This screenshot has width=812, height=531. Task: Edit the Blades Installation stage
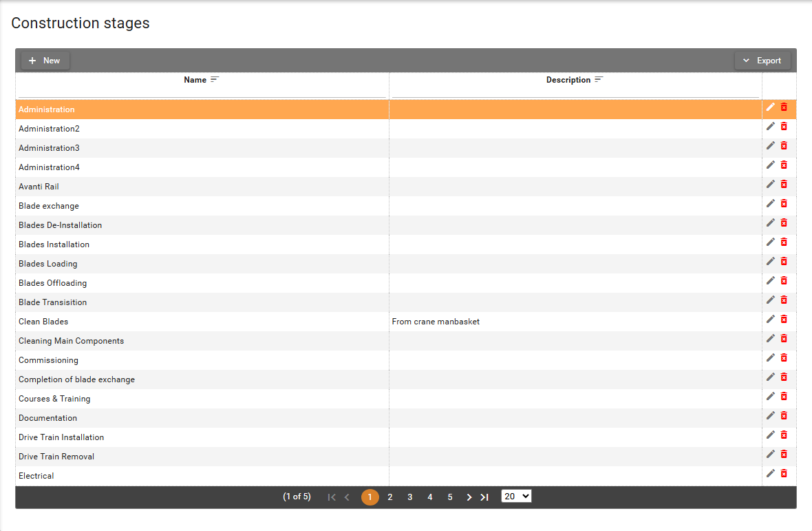coord(771,242)
